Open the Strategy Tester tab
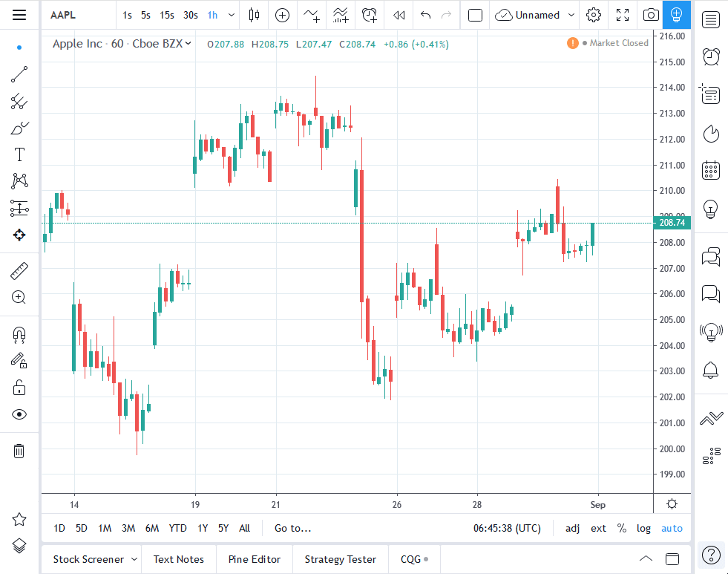Viewport: 728px width, 574px height. (x=340, y=559)
